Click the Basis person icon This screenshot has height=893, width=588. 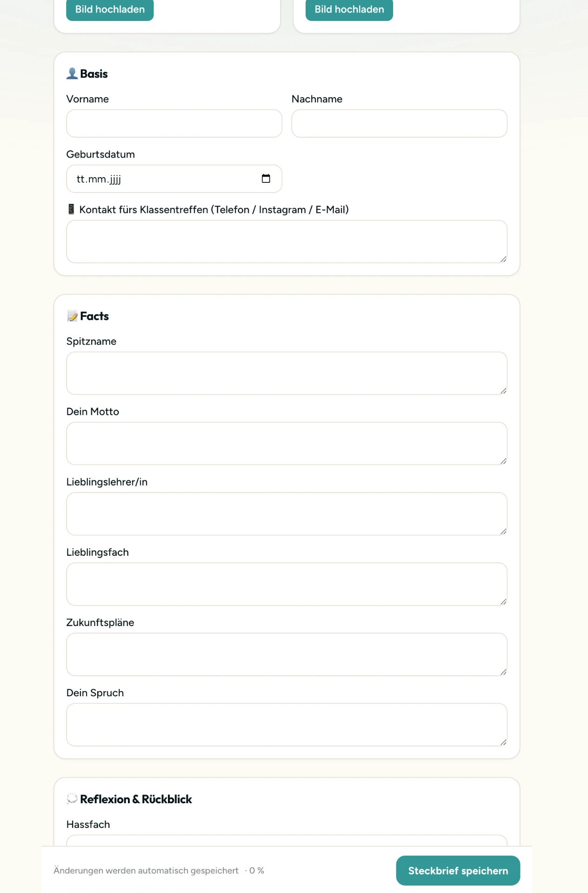coord(72,73)
